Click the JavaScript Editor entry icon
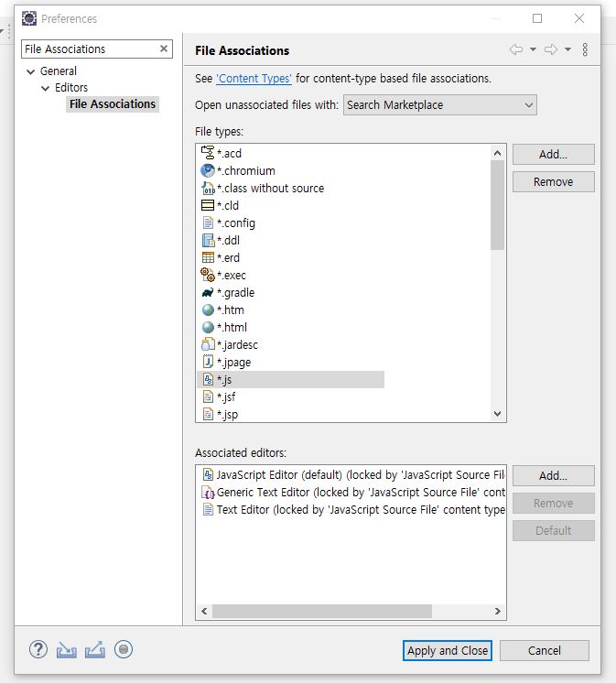Screen dimensions: 616x684 click(x=209, y=474)
